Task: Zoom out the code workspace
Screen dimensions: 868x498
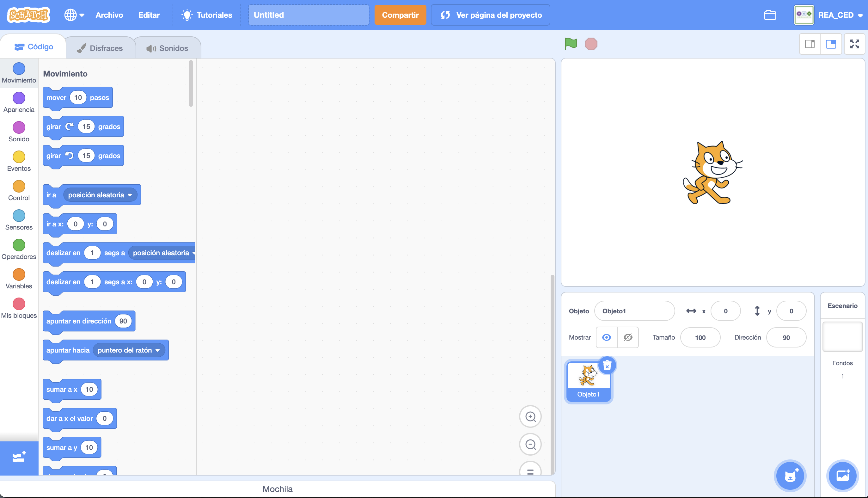Action: coord(530,445)
